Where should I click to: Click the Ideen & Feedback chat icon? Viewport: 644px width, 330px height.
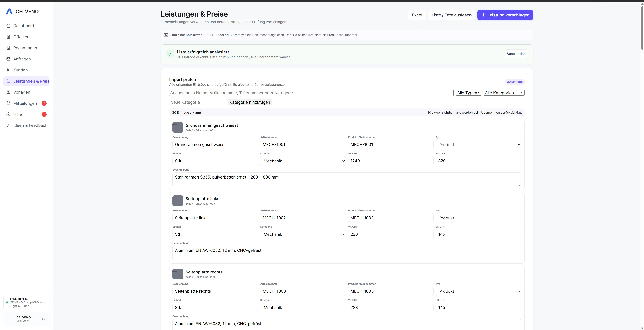pyautogui.click(x=9, y=125)
